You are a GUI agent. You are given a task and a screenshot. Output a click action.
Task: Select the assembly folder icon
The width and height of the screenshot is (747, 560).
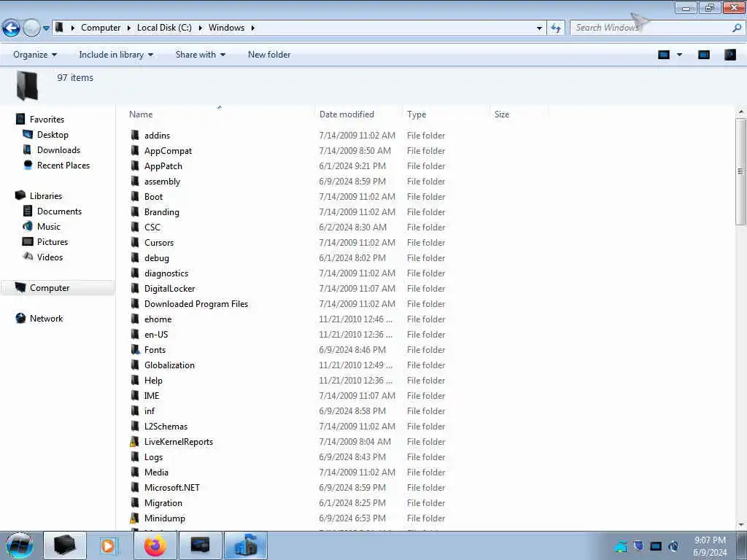135,182
